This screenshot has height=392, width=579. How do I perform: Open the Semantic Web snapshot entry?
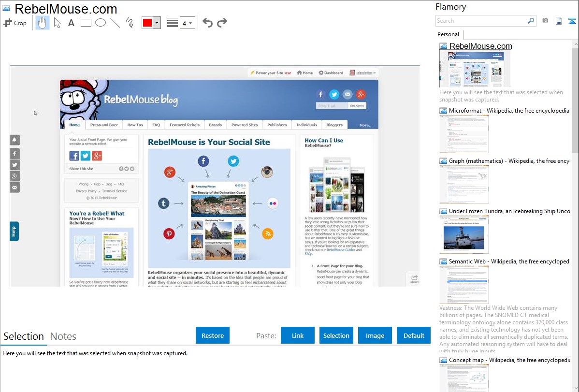point(509,261)
